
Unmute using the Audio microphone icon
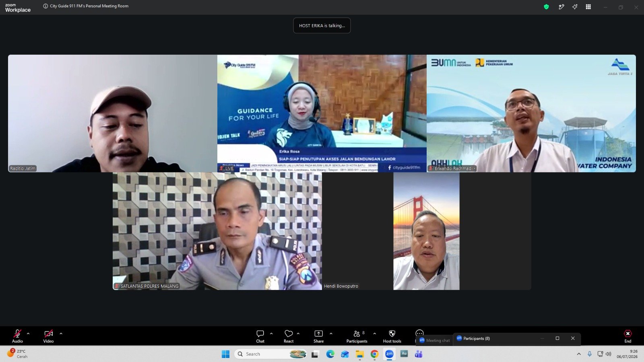tap(17, 334)
